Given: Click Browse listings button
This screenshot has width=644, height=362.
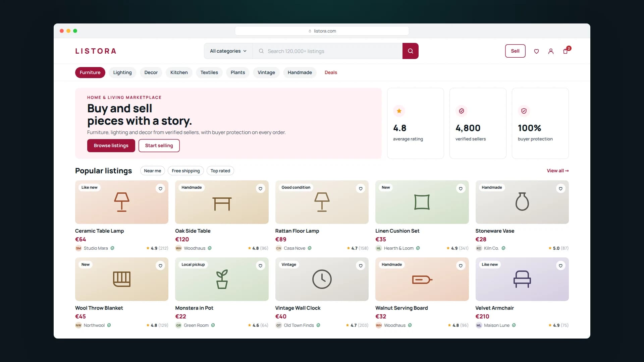Looking at the screenshot, I should point(111,145).
